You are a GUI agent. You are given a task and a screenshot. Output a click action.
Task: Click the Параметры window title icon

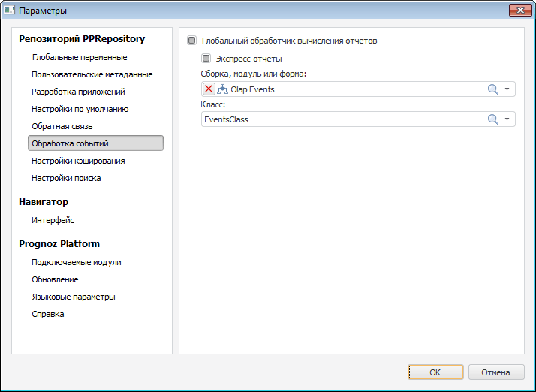pyautogui.click(x=9, y=11)
